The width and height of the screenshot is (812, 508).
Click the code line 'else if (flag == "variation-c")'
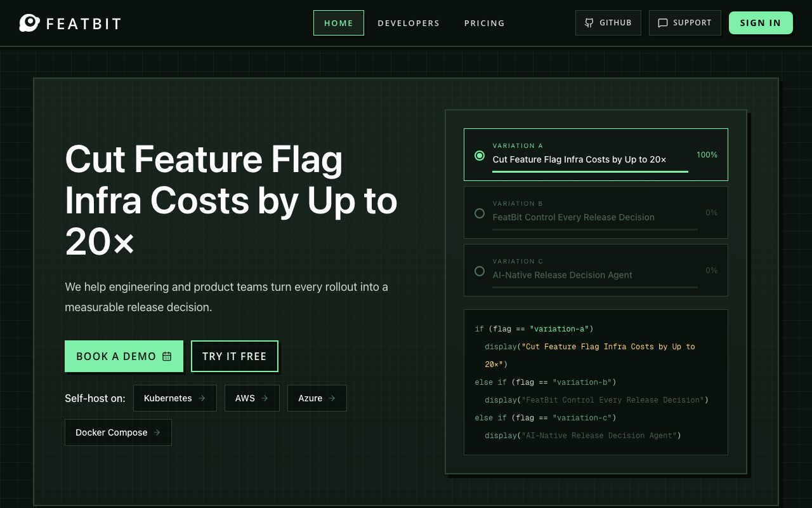point(546,418)
